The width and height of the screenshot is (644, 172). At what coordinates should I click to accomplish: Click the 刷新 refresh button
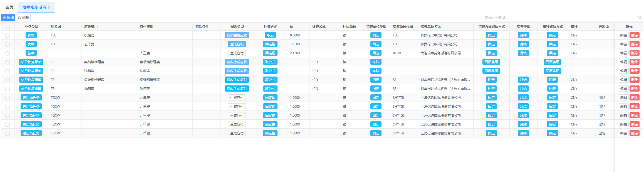tap(23, 18)
